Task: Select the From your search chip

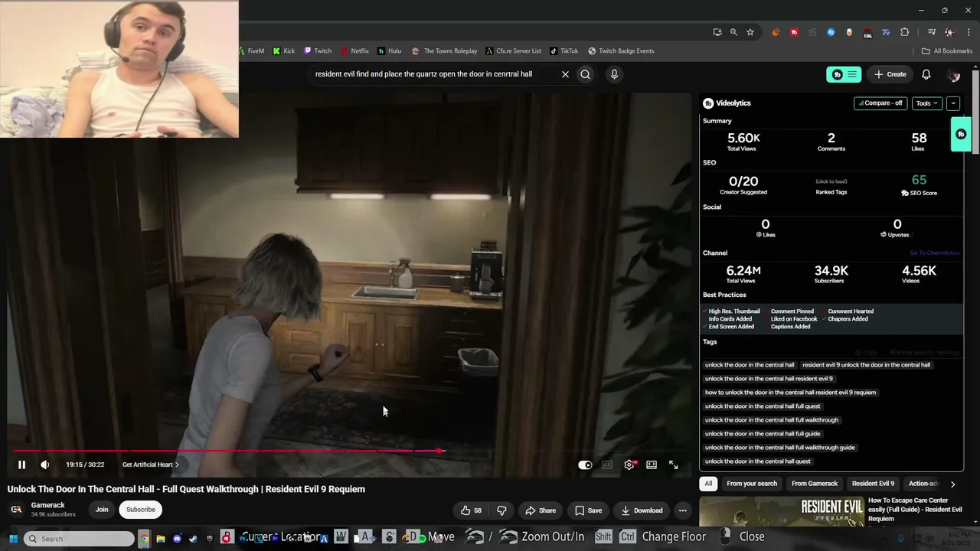Action: [x=752, y=484]
